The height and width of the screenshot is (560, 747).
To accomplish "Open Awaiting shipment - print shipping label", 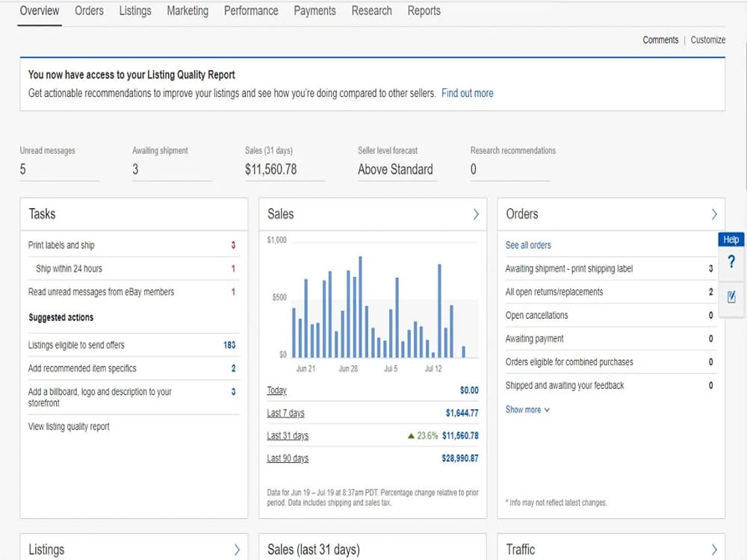I will click(610, 269).
